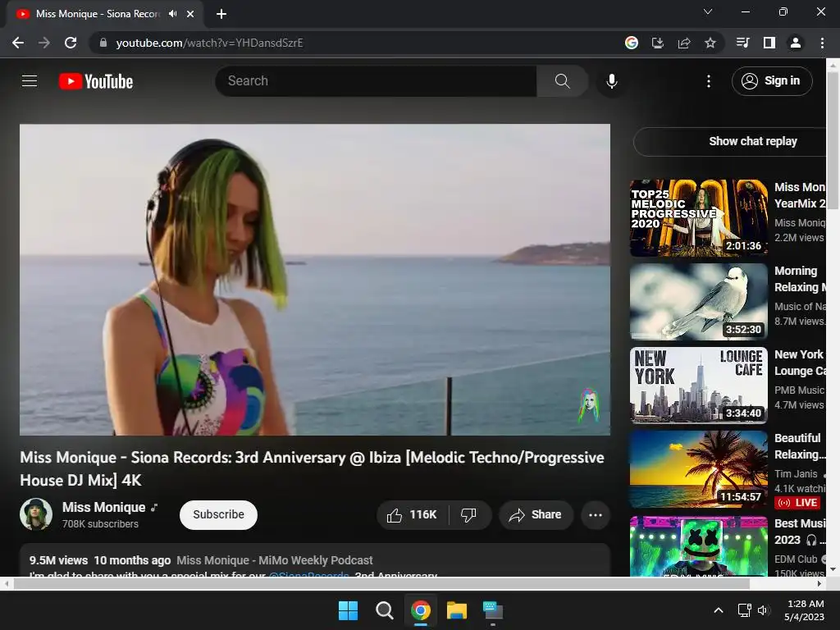
Task: Click the search magnifier button
Action: click(562, 81)
